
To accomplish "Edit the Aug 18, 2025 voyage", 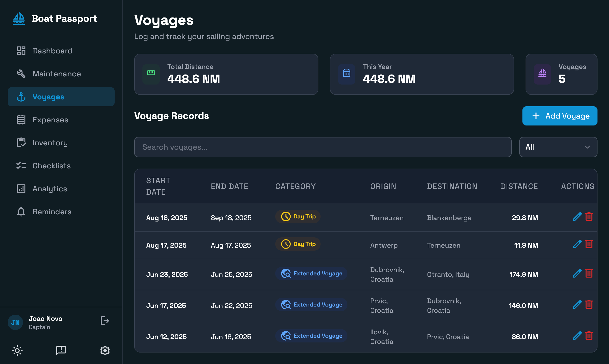I will click(577, 216).
